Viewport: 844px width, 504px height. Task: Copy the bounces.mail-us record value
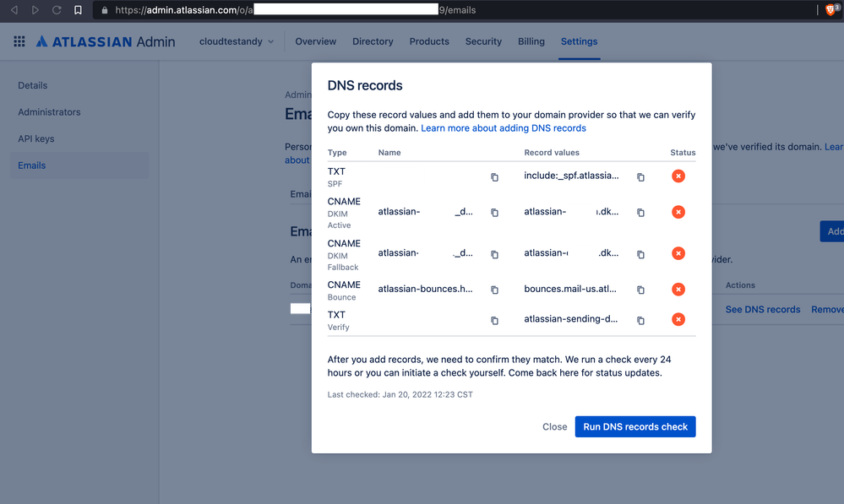[x=640, y=290]
